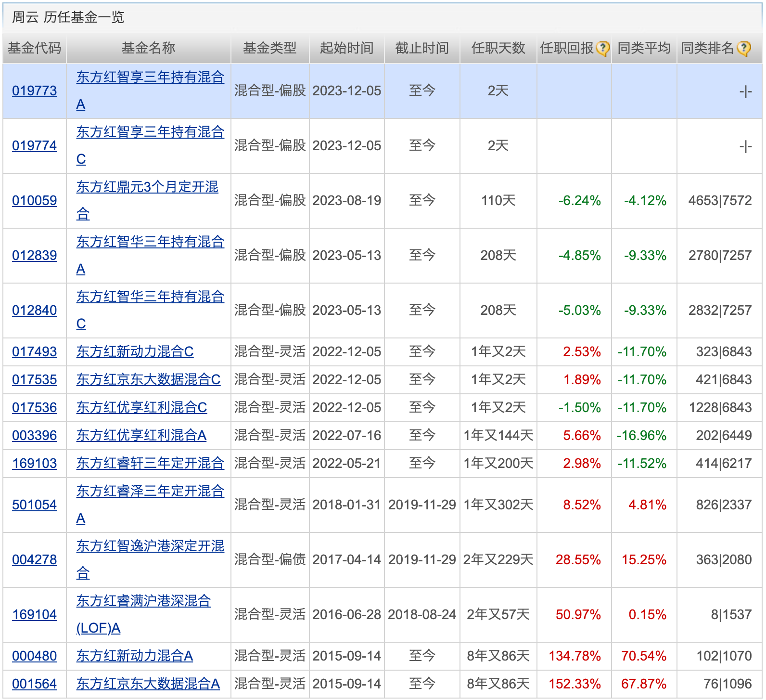Open fund code link 169104

[35, 615]
